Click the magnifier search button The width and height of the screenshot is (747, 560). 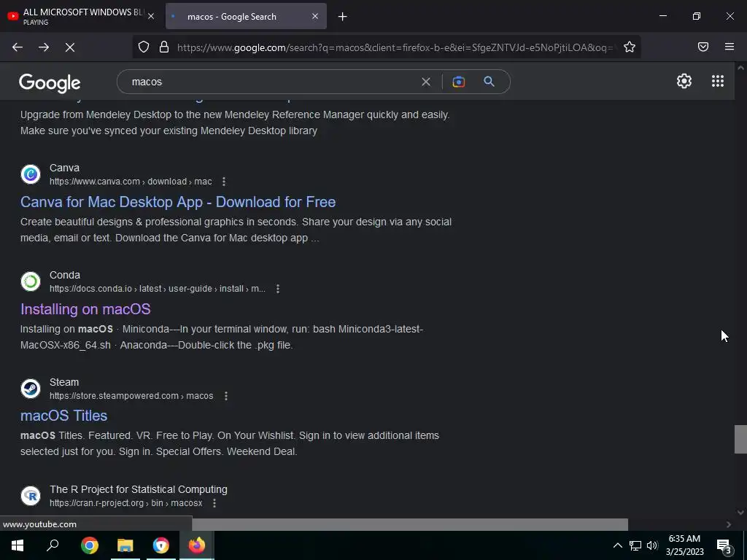[489, 82]
